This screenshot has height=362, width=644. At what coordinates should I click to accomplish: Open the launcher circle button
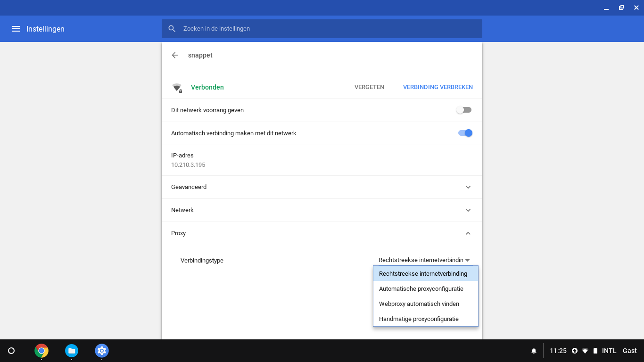click(x=11, y=351)
